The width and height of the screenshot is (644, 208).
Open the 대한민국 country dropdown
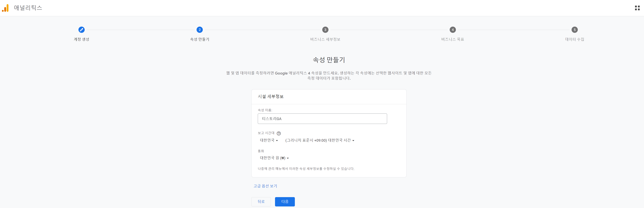(x=269, y=140)
